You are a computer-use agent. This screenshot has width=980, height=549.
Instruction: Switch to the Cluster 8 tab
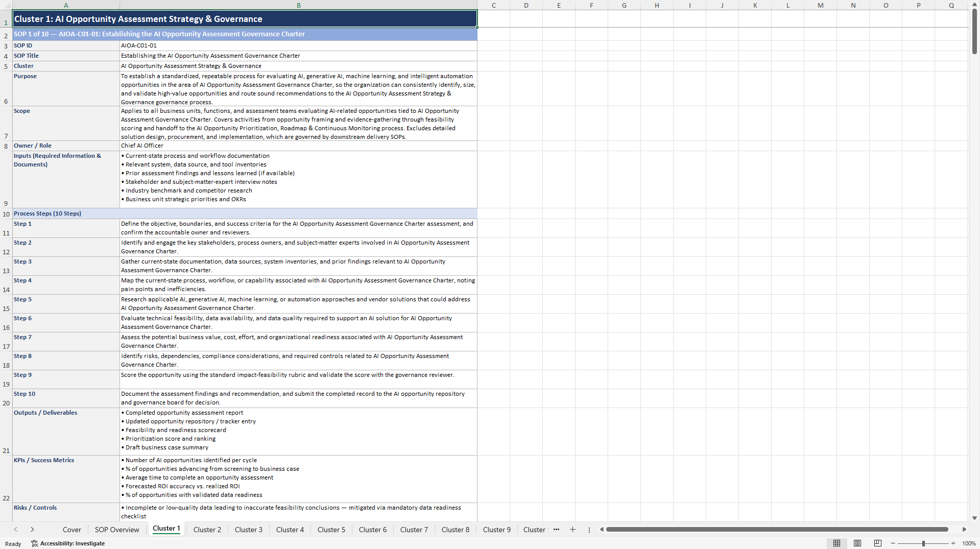click(x=456, y=530)
